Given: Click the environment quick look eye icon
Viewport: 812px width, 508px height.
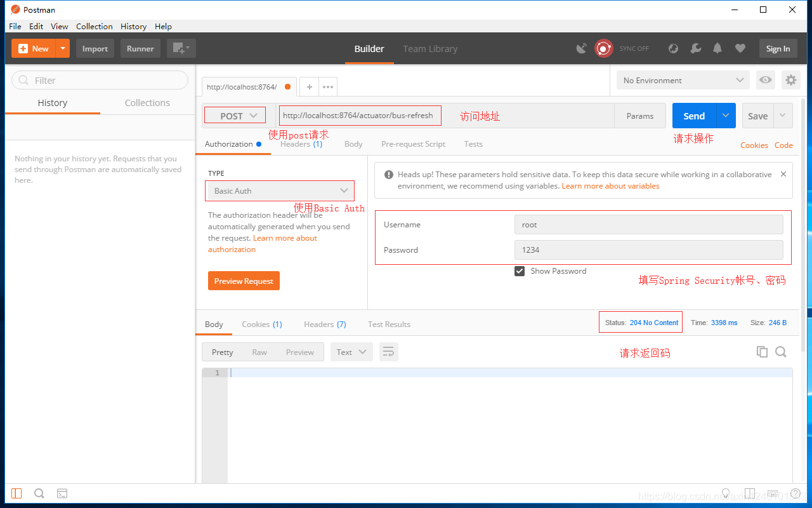Looking at the screenshot, I should click(x=766, y=80).
